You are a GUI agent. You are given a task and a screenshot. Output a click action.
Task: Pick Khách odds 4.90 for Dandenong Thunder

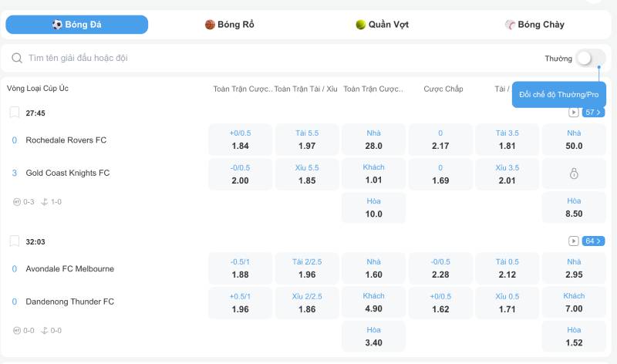(x=373, y=302)
